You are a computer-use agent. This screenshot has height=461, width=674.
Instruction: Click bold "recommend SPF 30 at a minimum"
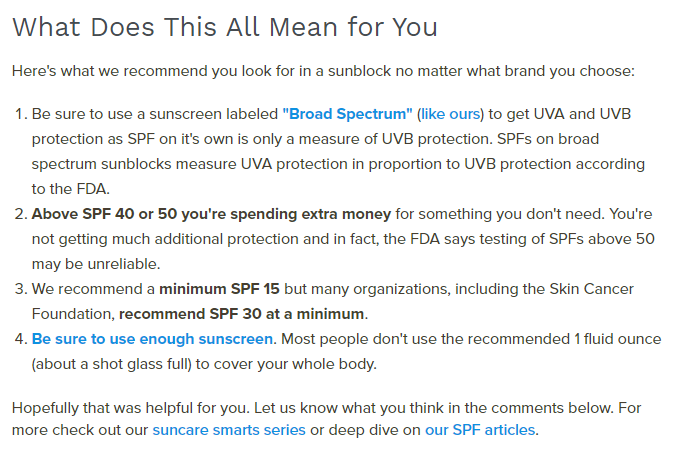click(x=242, y=314)
